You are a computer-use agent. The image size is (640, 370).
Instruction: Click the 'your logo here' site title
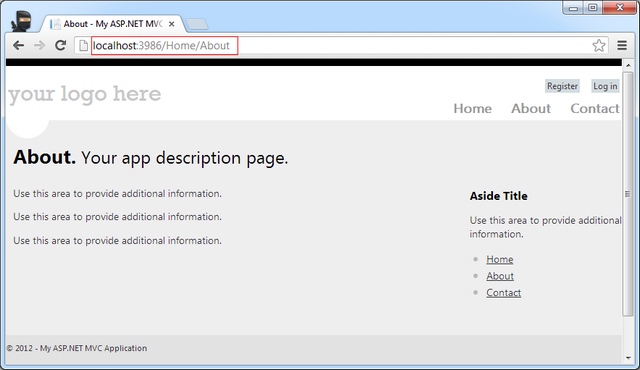[x=84, y=94]
